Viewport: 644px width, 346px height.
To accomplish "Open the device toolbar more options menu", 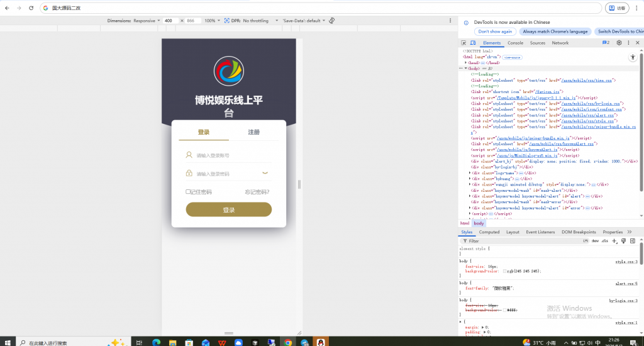I will tap(450, 21).
